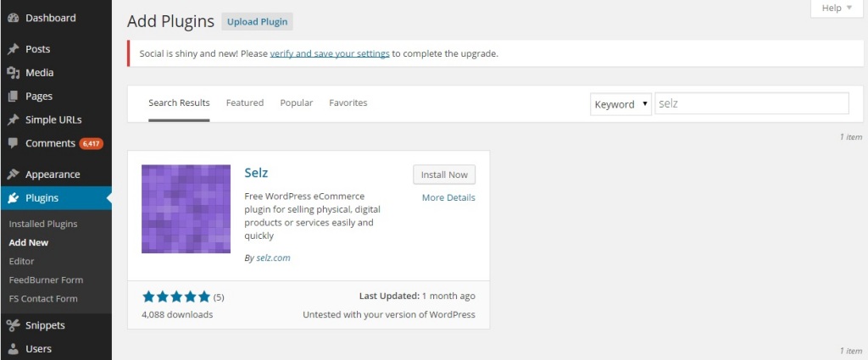Image resolution: width=868 pixels, height=360 pixels.
Task: Switch to the Popular tab
Action: tap(296, 102)
